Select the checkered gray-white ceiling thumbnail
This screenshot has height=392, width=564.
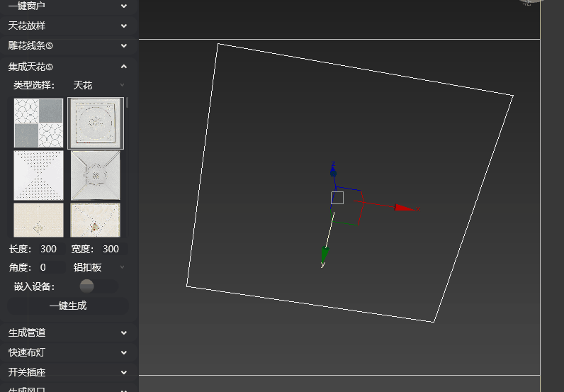tap(38, 123)
